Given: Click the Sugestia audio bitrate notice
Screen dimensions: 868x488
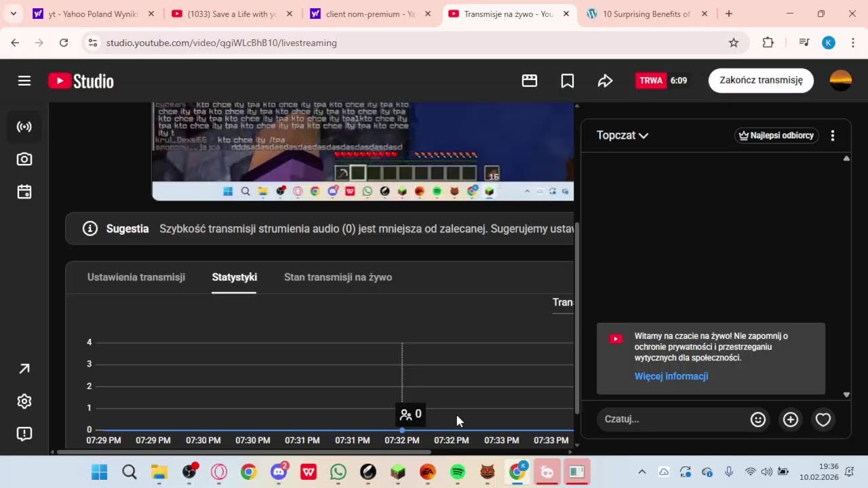Looking at the screenshot, I should coord(319,229).
